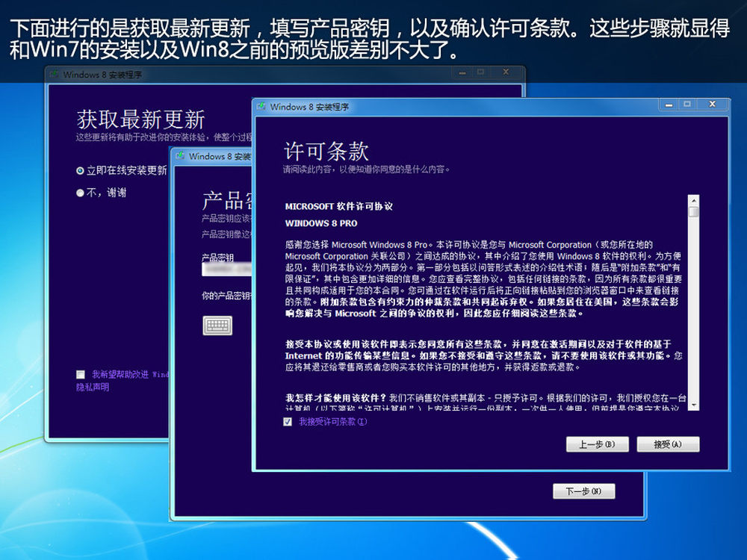Click 下一步(N) in the product key window
Screen dimensions: 747x560
[584, 491]
